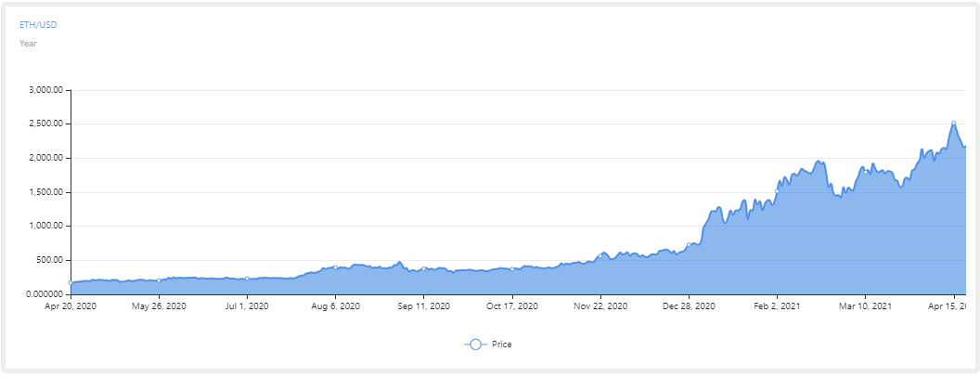Click the peak data marker near Apr 15
Screen dimensions: 980x377
953,123
